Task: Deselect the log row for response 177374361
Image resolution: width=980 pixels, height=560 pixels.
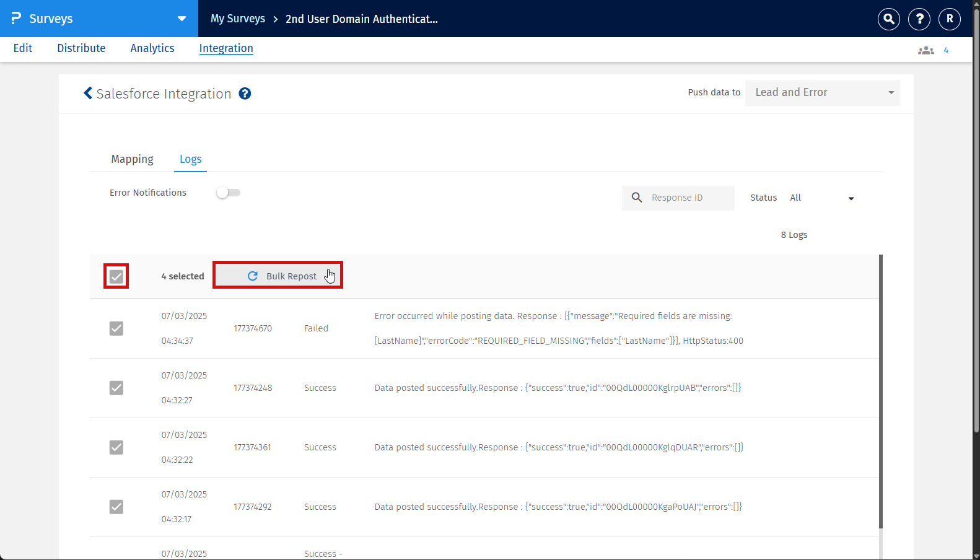Action: coord(116,447)
